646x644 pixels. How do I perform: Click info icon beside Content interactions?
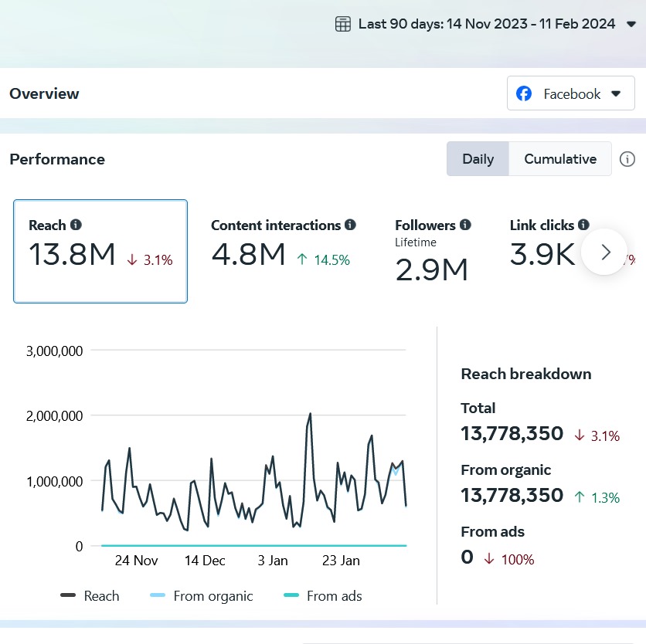[350, 225]
